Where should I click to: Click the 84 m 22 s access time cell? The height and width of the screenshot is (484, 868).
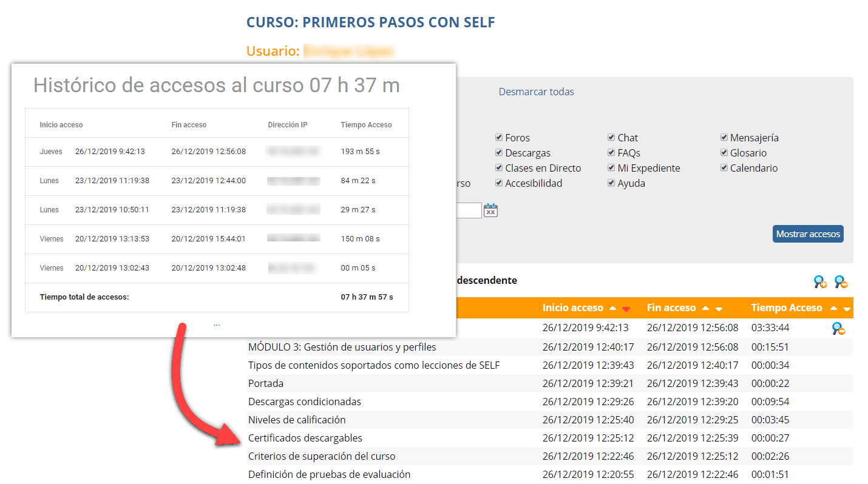(358, 181)
